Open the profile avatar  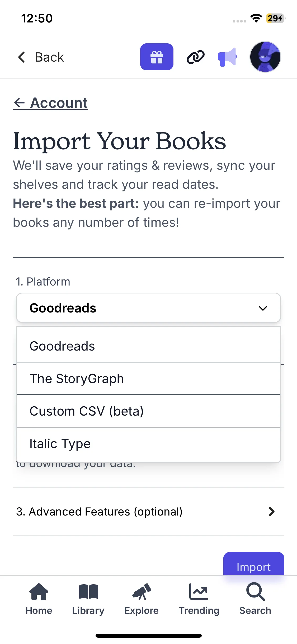tap(265, 57)
